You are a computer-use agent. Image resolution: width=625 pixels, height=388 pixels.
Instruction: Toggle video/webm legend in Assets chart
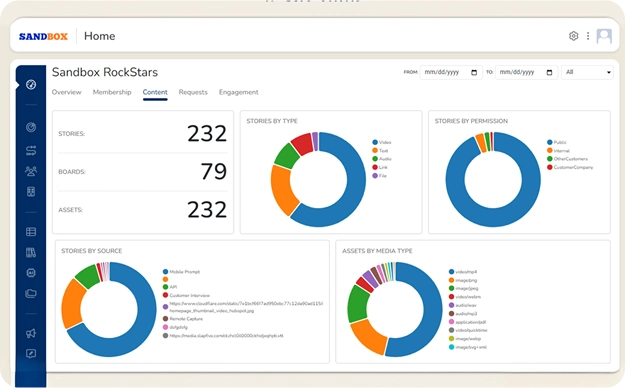[x=465, y=297]
